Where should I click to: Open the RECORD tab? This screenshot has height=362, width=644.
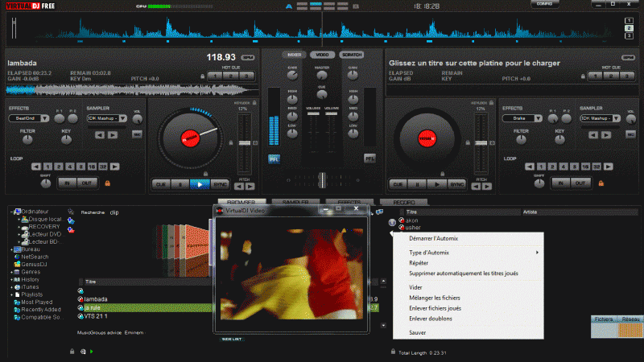pyautogui.click(x=404, y=202)
